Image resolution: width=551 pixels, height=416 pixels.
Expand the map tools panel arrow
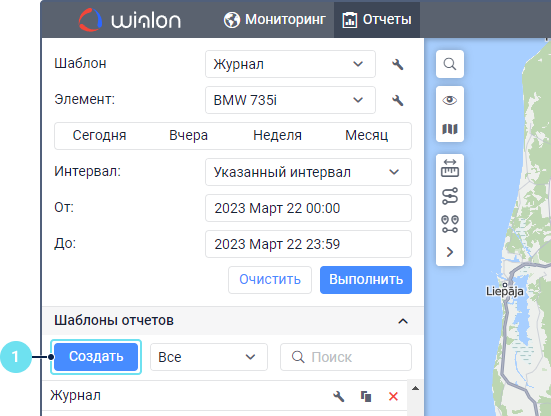click(450, 252)
